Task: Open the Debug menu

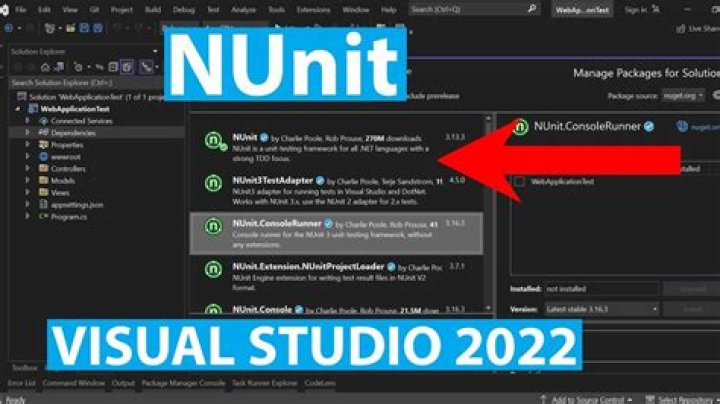Action: 184,10
